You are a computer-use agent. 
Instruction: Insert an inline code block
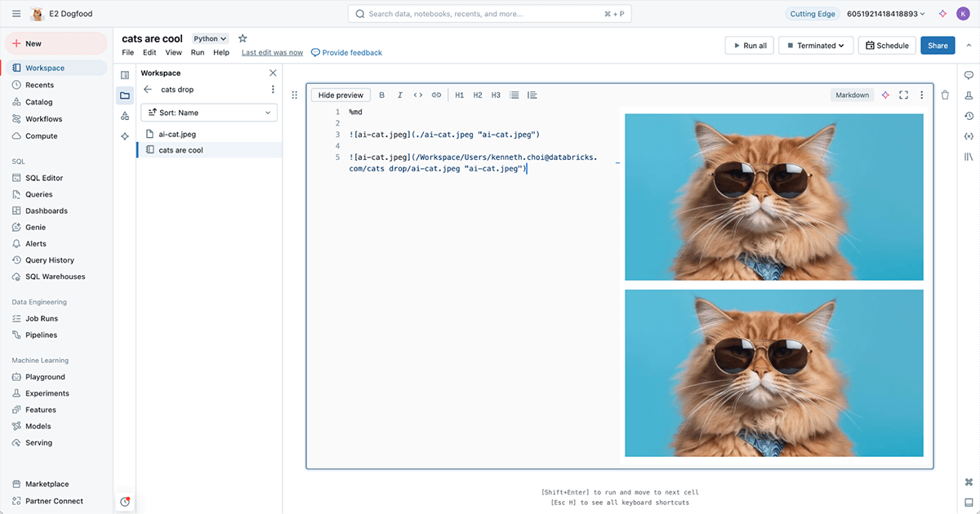tap(417, 95)
